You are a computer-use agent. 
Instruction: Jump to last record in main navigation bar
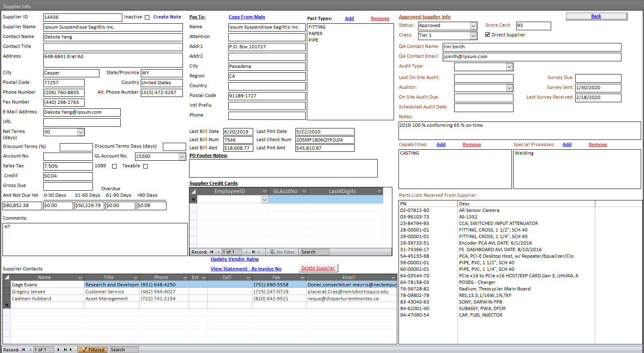[x=65, y=350]
